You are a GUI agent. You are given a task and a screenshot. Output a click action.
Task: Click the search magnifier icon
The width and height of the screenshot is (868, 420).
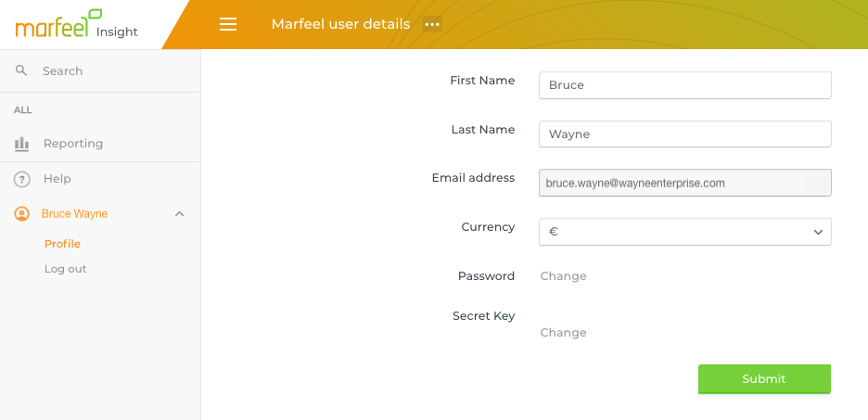pyautogui.click(x=21, y=70)
